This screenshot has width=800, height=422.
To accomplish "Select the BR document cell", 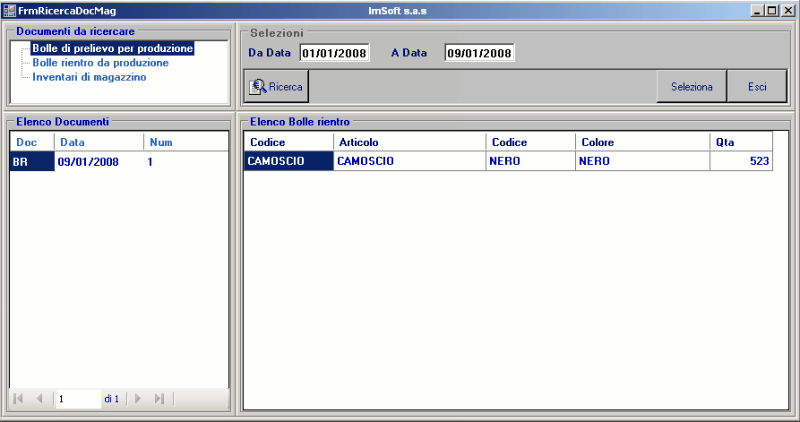I will coord(32,162).
